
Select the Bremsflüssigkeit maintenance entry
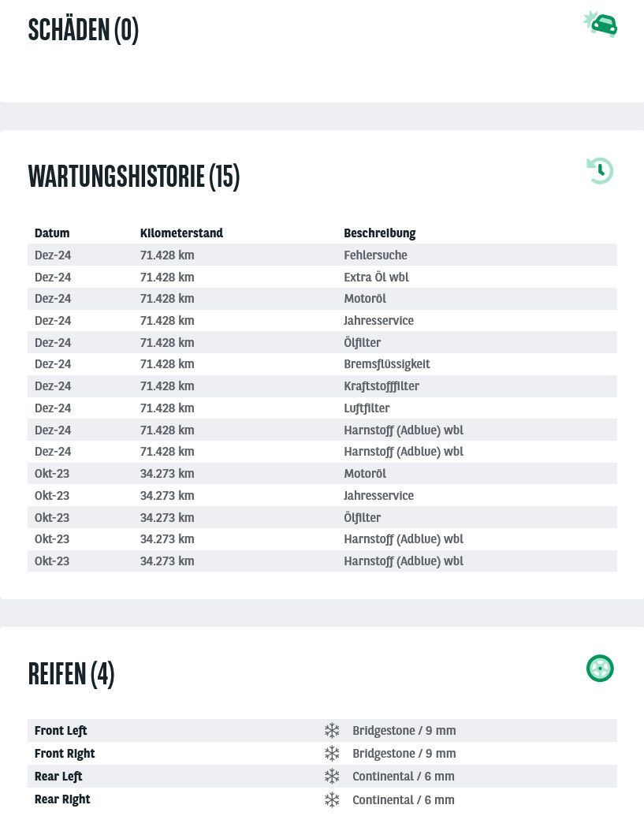[x=386, y=364]
